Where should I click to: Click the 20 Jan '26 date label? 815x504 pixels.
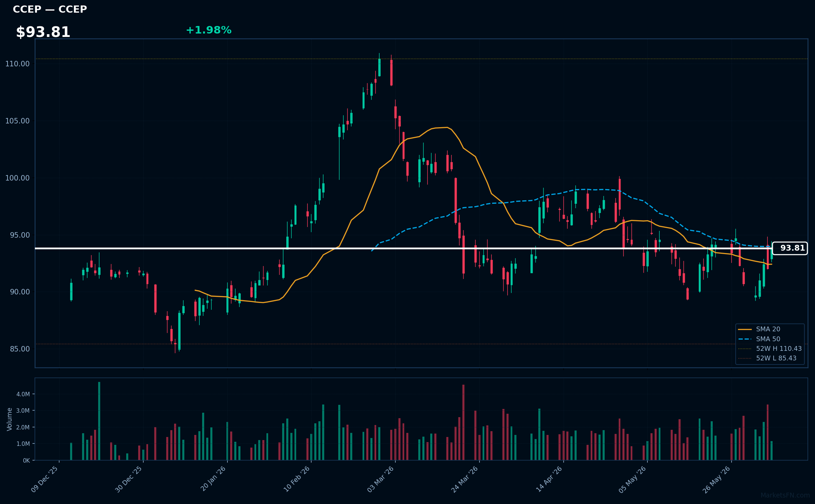coord(213,479)
